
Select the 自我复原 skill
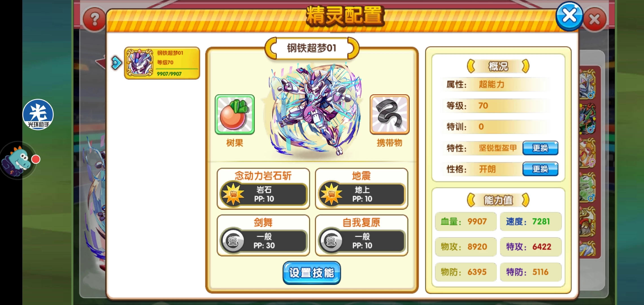362,235
